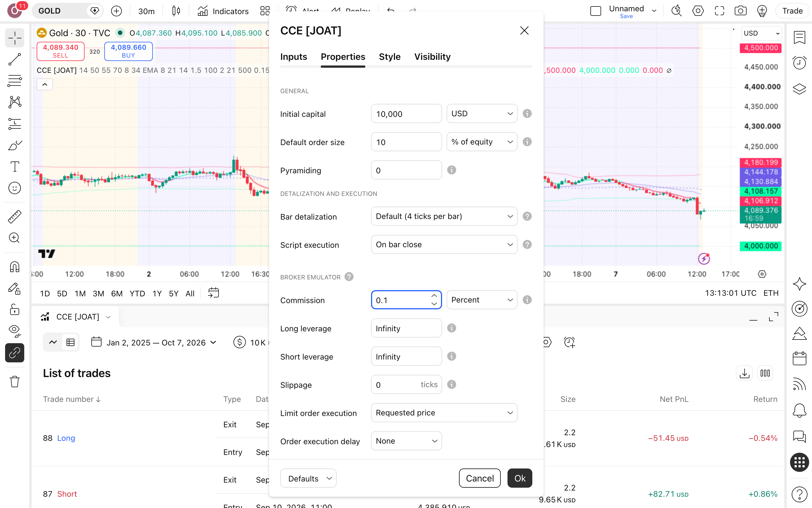
Task: Open the emoji icons tool
Action: tap(15, 188)
